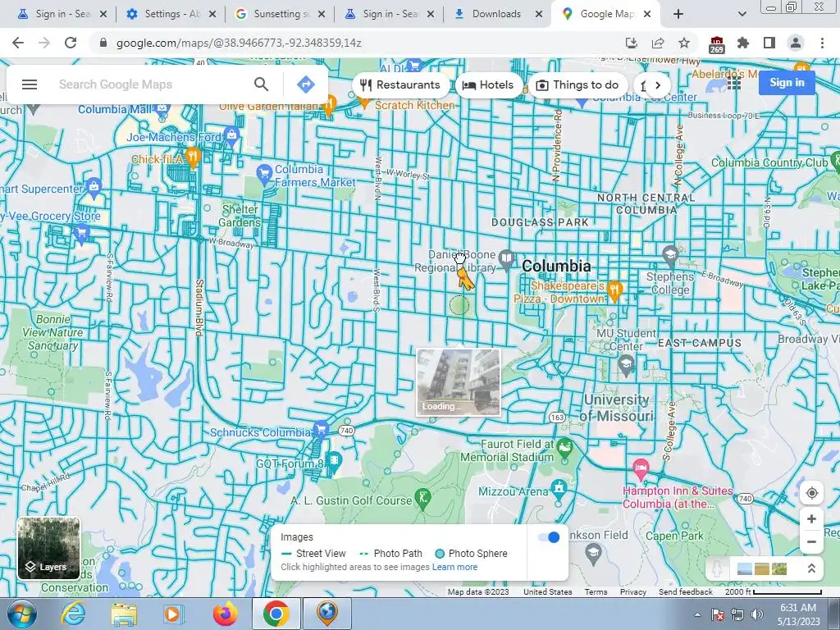840x630 pixels.
Task: Click A. L. Gustin Golf Course pin
Action: click(x=423, y=498)
